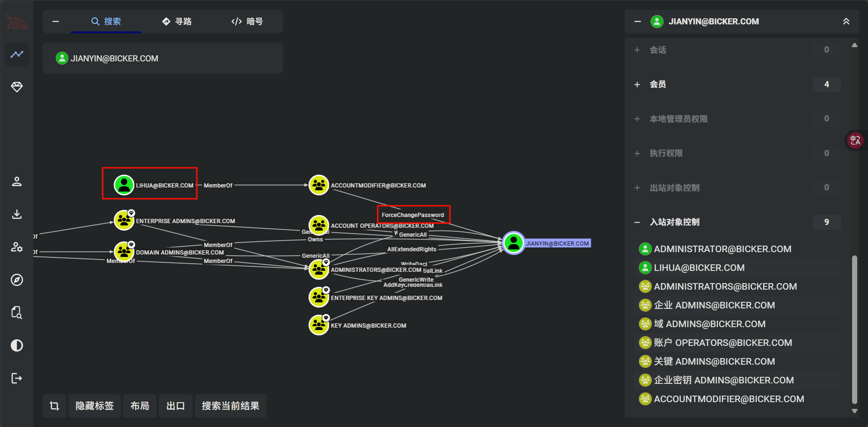868x427 pixels.
Task: Open administration user-gear icon
Action: pos(17,247)
